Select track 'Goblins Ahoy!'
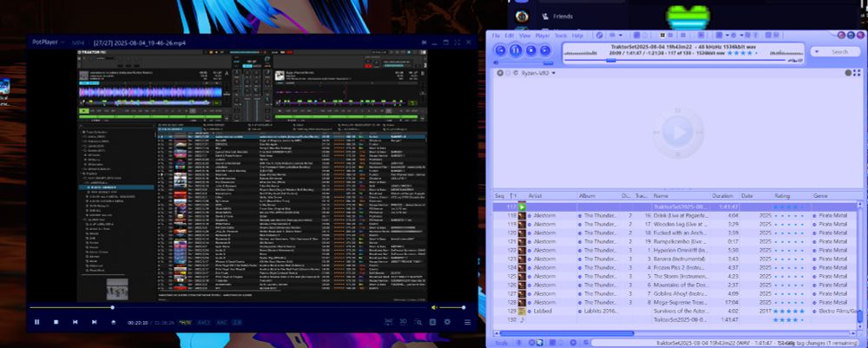This screenshot has width=868, height=348. pos(681,294)
